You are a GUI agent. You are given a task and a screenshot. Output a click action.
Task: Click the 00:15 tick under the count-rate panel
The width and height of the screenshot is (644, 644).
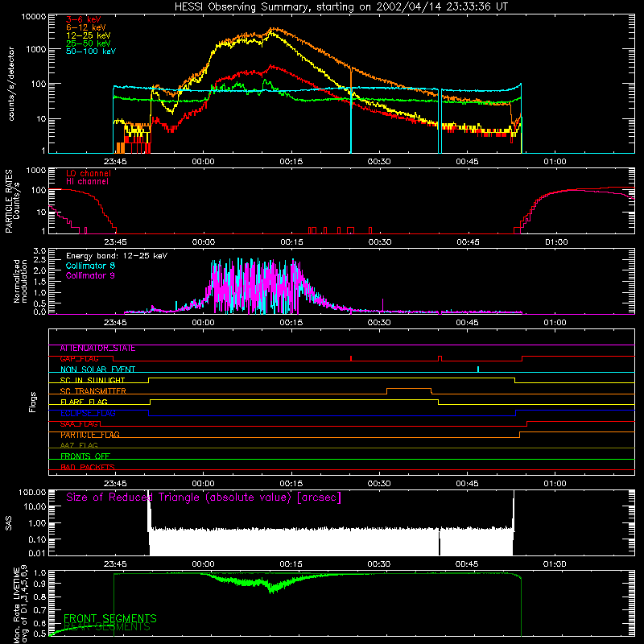point(291,162)
